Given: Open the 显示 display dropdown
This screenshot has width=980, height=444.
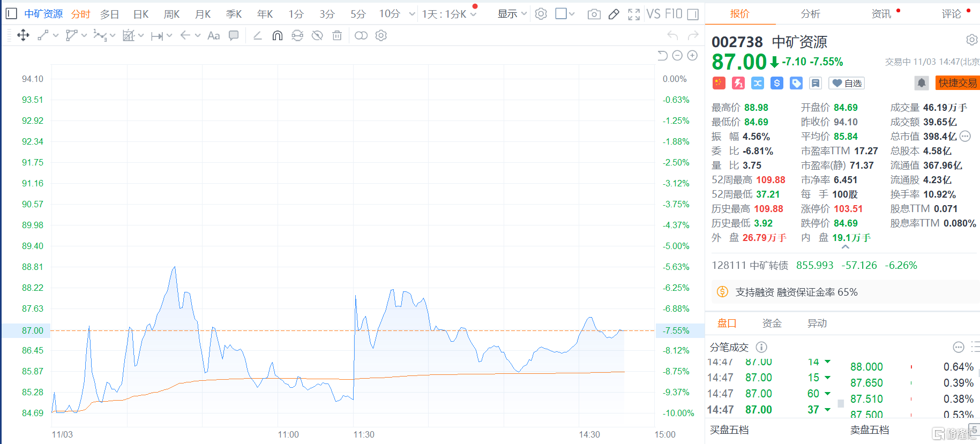Looking at the screenshot, I should (x=512, y=14).
